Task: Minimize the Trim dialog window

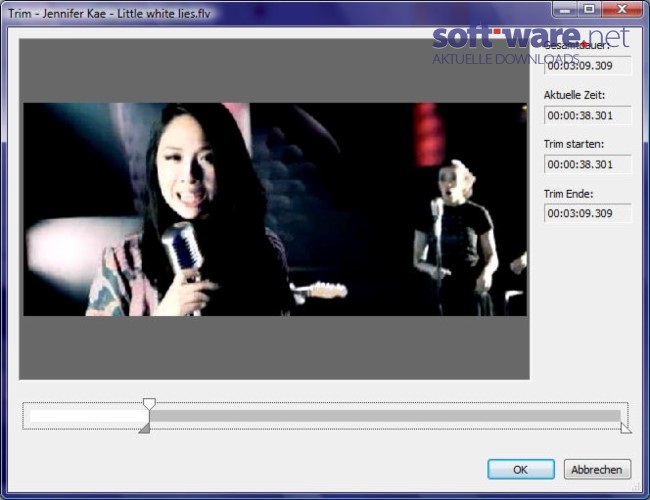Action: [x=565, y=9]
